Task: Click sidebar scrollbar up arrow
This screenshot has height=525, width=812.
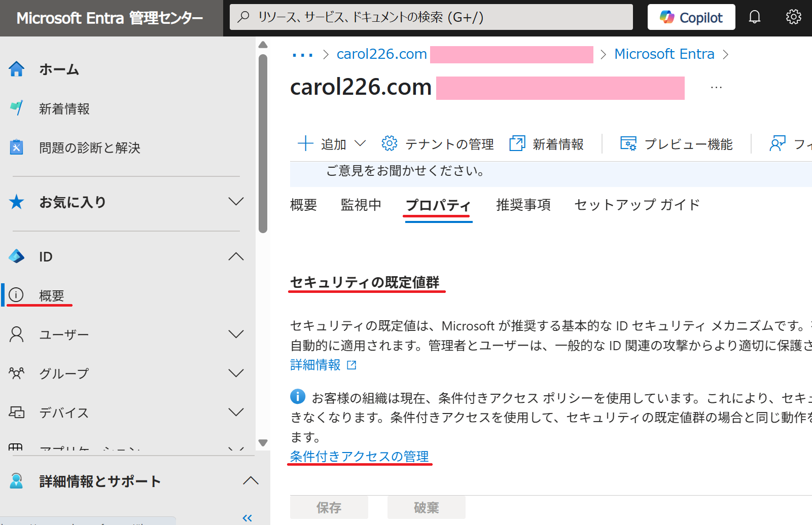Action: pyautogui.click(x=263, y=45)
